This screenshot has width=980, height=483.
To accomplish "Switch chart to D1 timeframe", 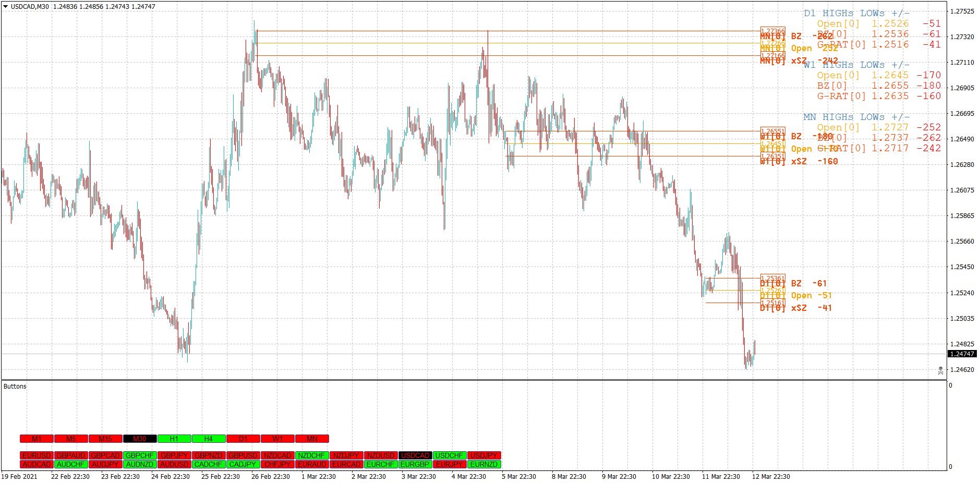I will [x=243, y=439].
